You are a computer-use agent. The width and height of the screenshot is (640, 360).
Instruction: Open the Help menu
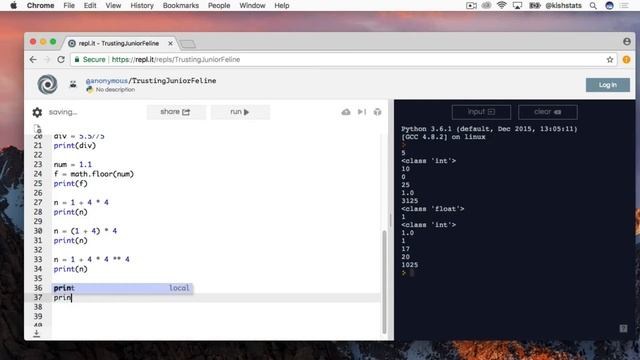pos(282,5)
